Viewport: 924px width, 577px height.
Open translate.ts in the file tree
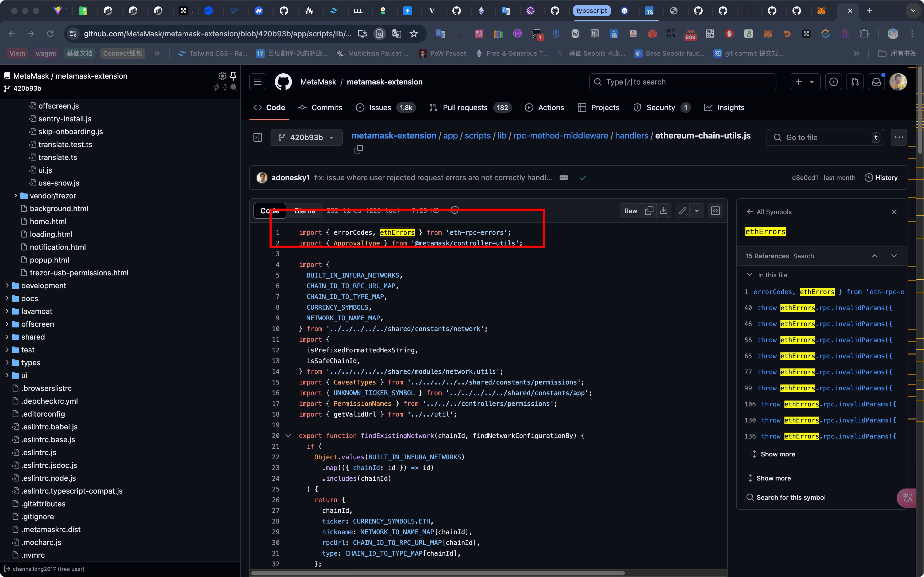tap(57, 157)
